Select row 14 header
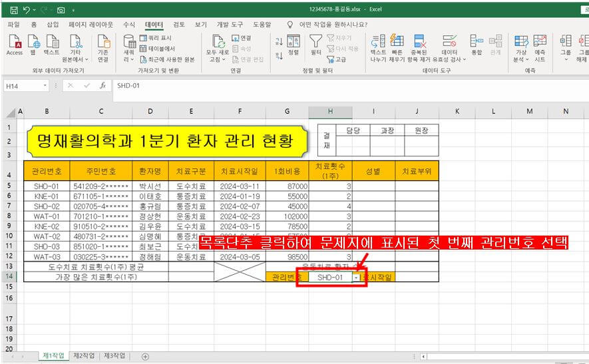 (9, 276)
